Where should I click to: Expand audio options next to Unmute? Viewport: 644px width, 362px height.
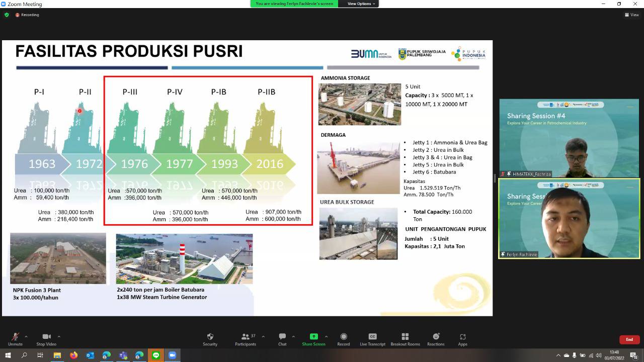point(26,336)
